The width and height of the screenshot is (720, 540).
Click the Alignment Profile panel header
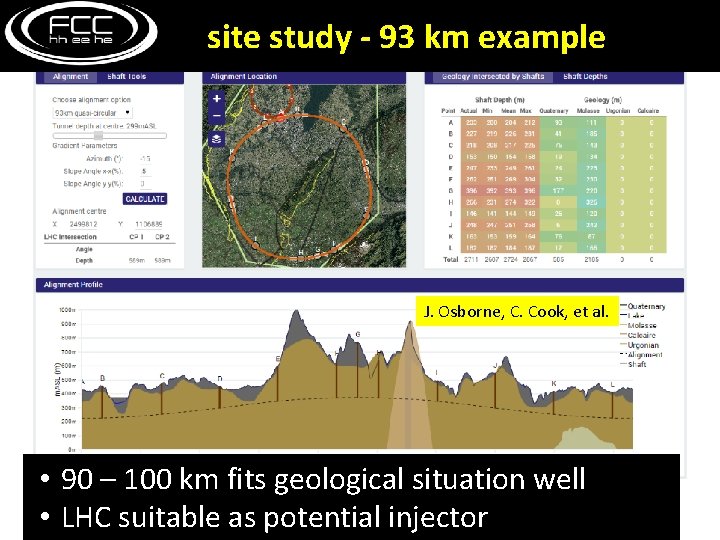[x=360, y=285]
